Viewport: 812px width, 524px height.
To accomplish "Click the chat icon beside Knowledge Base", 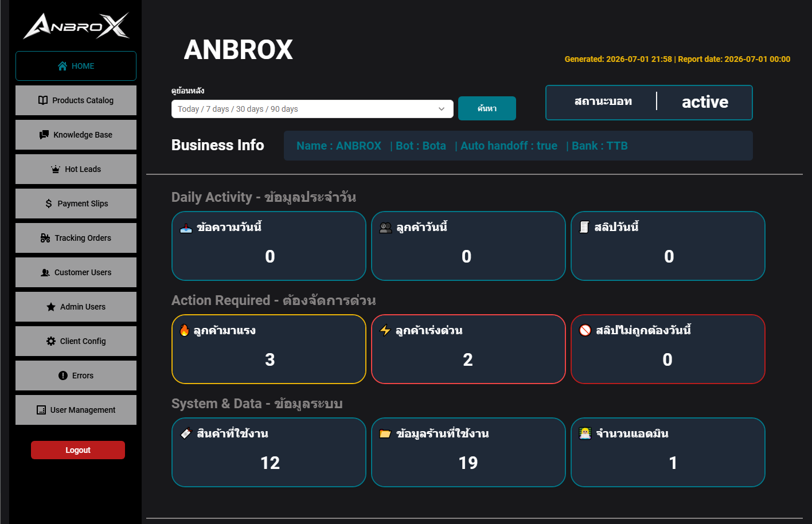I will click(x=44, y=135).
